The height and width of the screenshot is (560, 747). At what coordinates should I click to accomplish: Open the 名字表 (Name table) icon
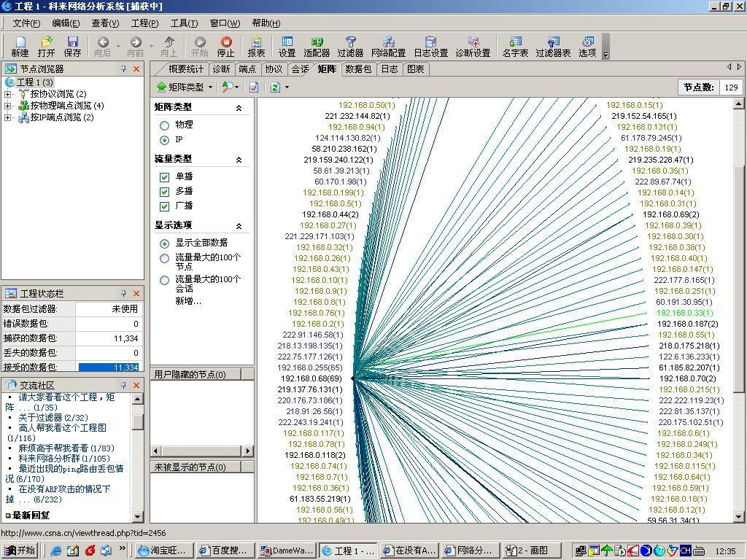[x=515, y=46]
